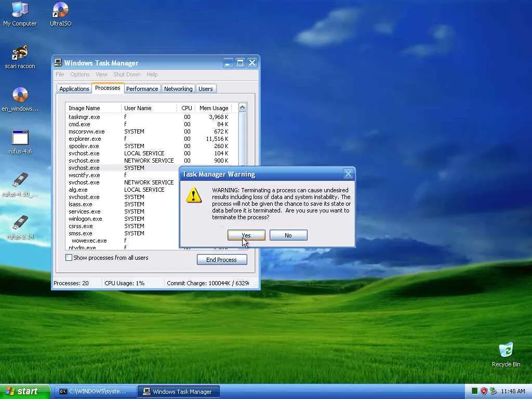Select the Processes tab
Viewport: 532px width, 399px height.
(108, 88)
